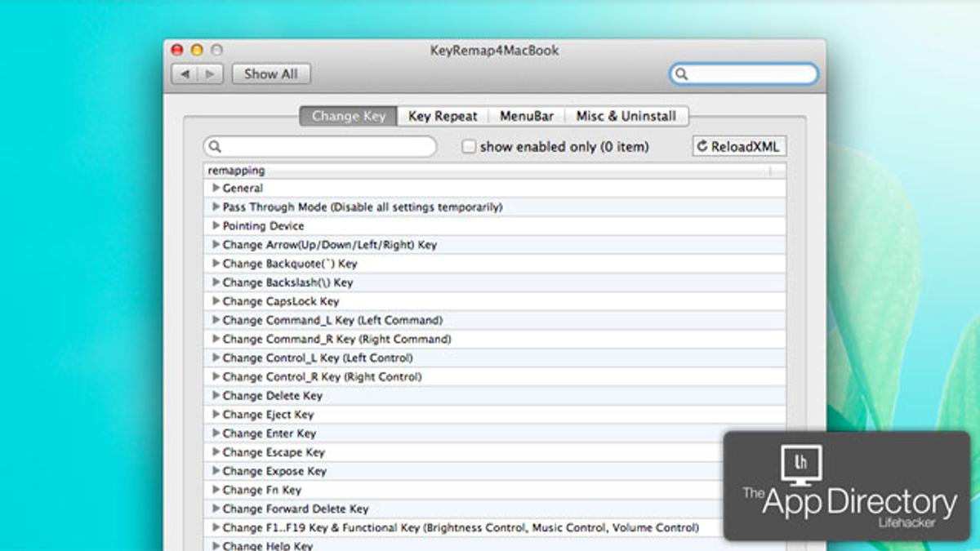Expand the General section

[216, 188]
